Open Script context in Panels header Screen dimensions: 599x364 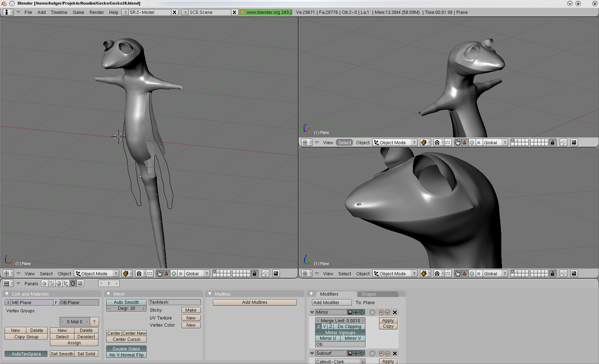[51, 284]
